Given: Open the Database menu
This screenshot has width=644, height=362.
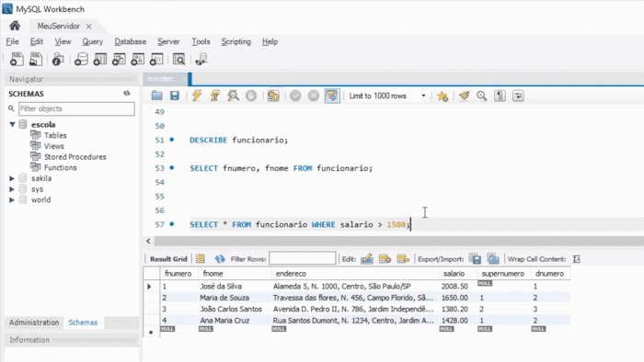Looking at the screenshot, I should [131, 41].
